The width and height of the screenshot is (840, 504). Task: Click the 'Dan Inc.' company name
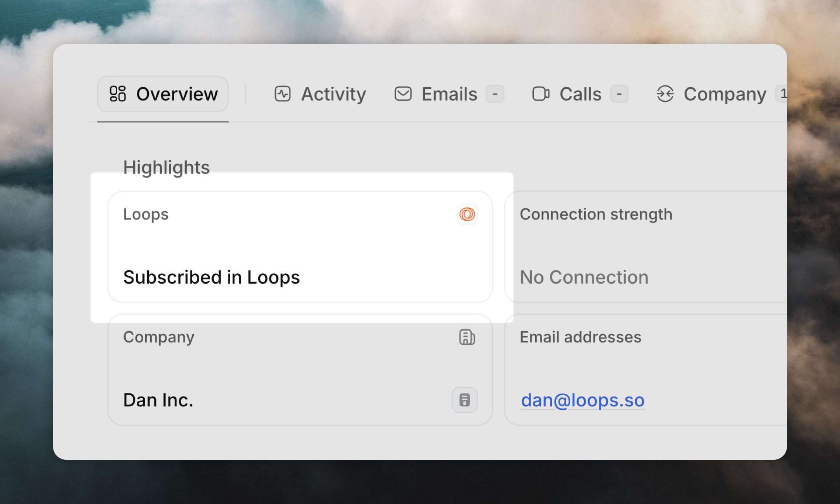(x=158, y=400)
